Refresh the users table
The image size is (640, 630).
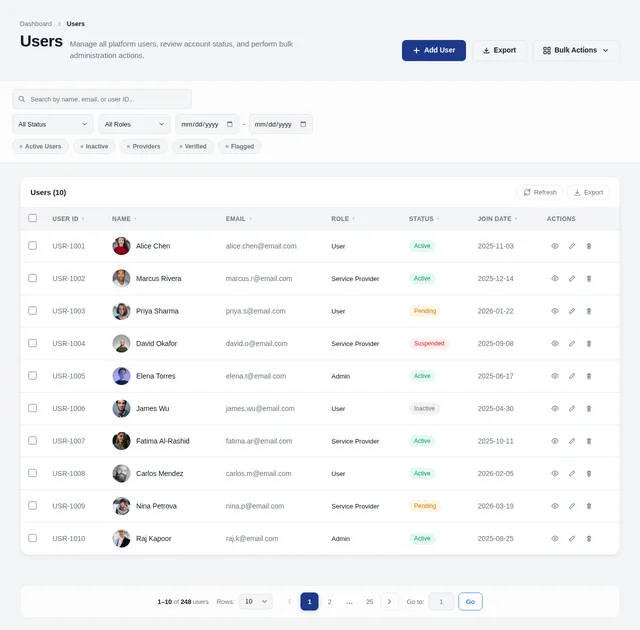(540, 193)
